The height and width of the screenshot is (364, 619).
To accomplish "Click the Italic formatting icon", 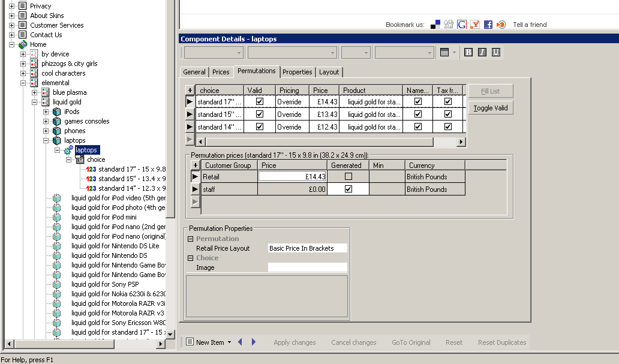I will (482, 53).
